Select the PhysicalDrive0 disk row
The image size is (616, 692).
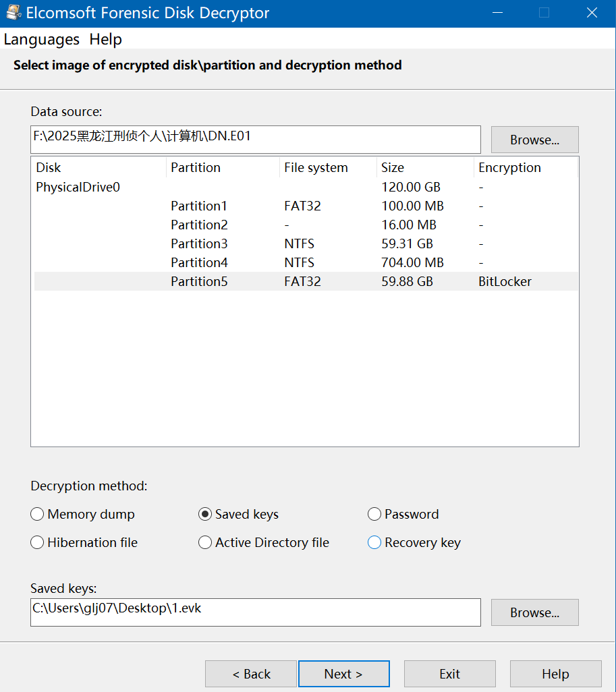coord(78,188)
